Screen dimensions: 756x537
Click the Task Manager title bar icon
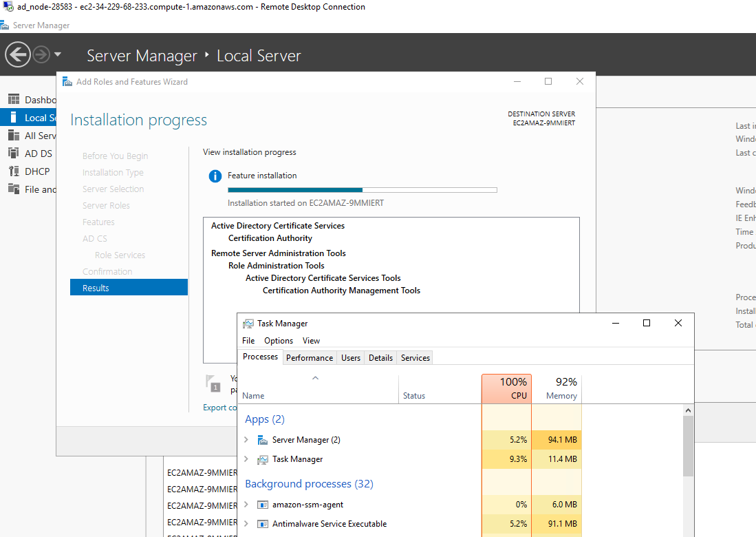(x=248, y=324)
